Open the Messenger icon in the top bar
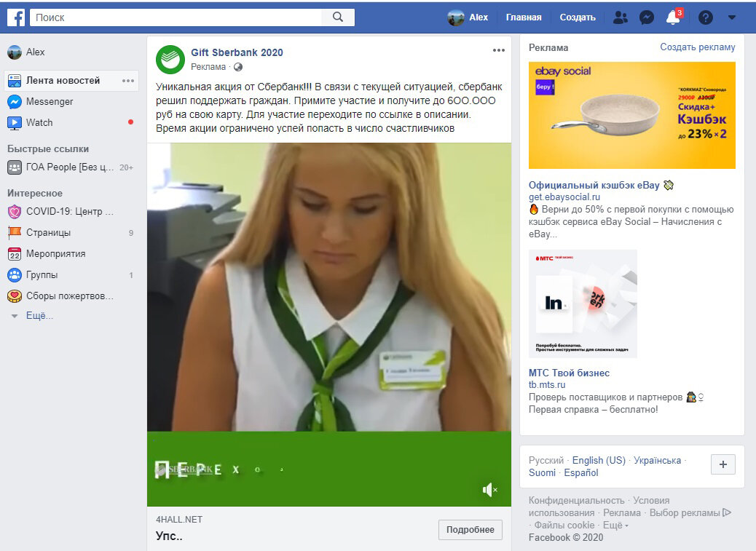The width and height of the screenshot is (756, 551). (647, 17)
